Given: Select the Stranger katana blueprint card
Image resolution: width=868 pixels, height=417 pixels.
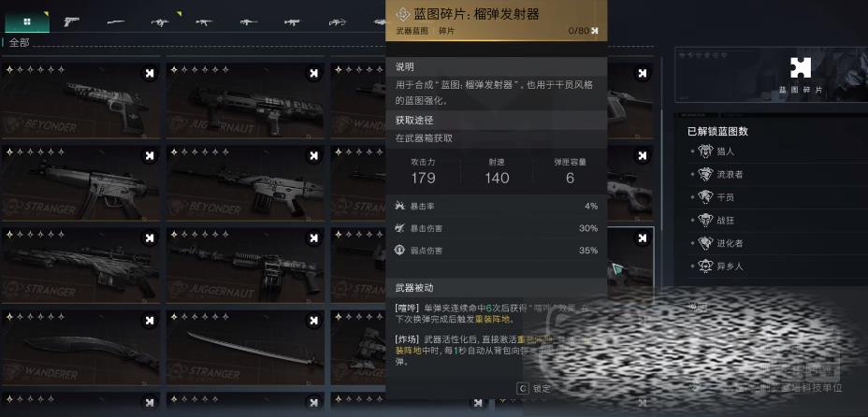Looking at the screenshot, I should [245, 347].
